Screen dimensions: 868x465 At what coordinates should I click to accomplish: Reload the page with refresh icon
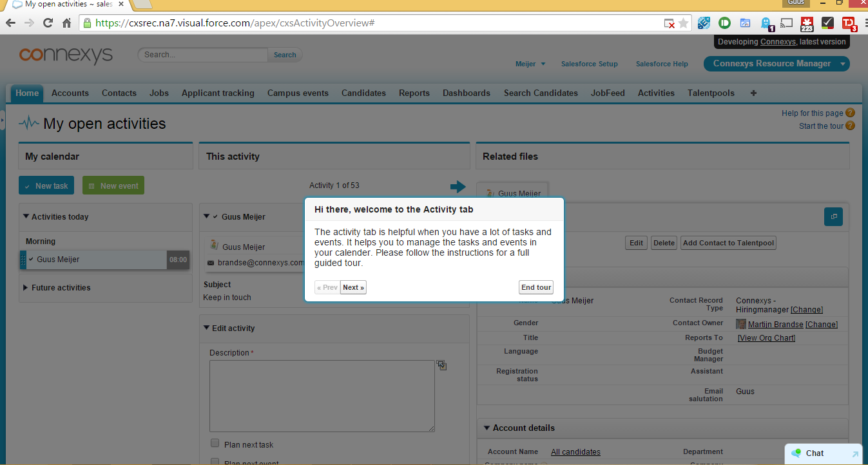(x=48, y=23)
